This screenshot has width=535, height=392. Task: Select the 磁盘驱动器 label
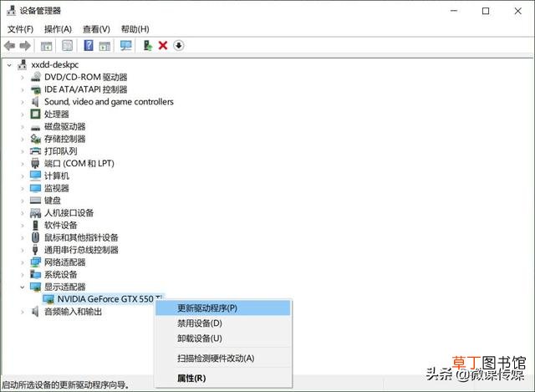[x=65, y=126]
